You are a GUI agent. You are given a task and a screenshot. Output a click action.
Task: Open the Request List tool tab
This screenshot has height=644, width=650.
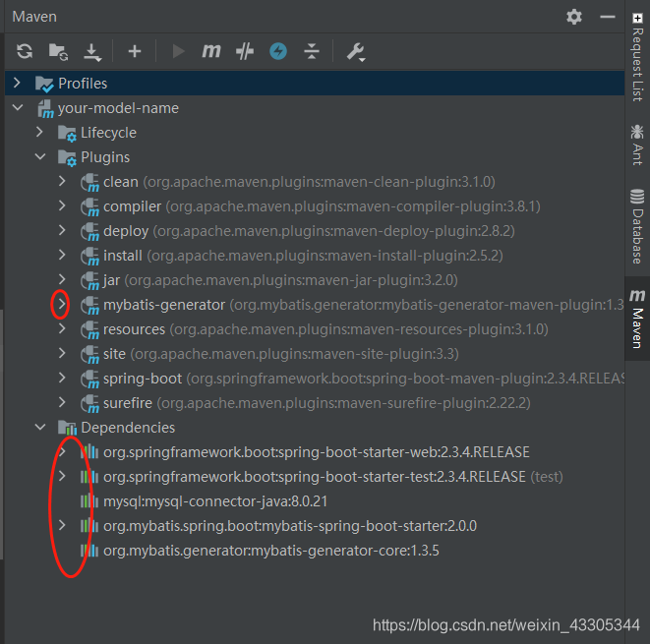637,58
